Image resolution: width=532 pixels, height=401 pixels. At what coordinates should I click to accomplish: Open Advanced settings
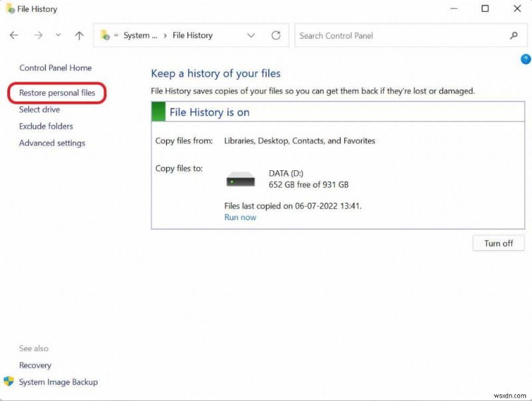pos(52,142)
